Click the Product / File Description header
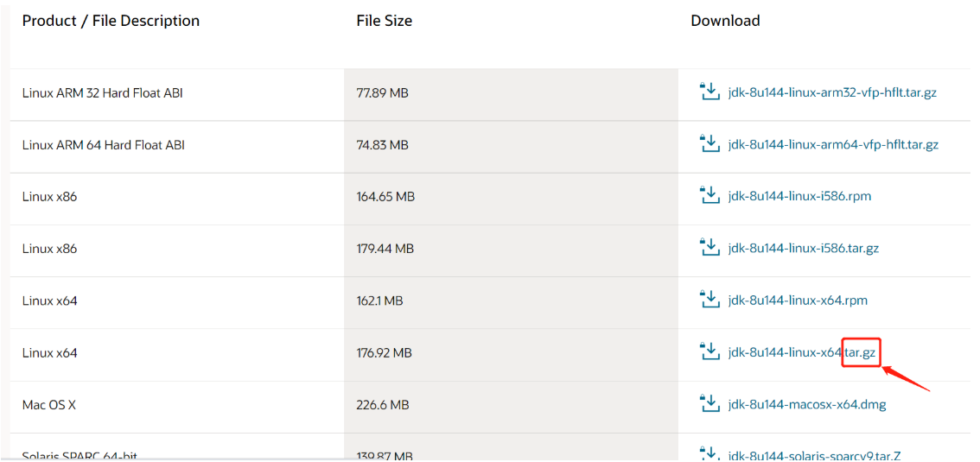Screen dimensions: 980x462 click(111, 21)
